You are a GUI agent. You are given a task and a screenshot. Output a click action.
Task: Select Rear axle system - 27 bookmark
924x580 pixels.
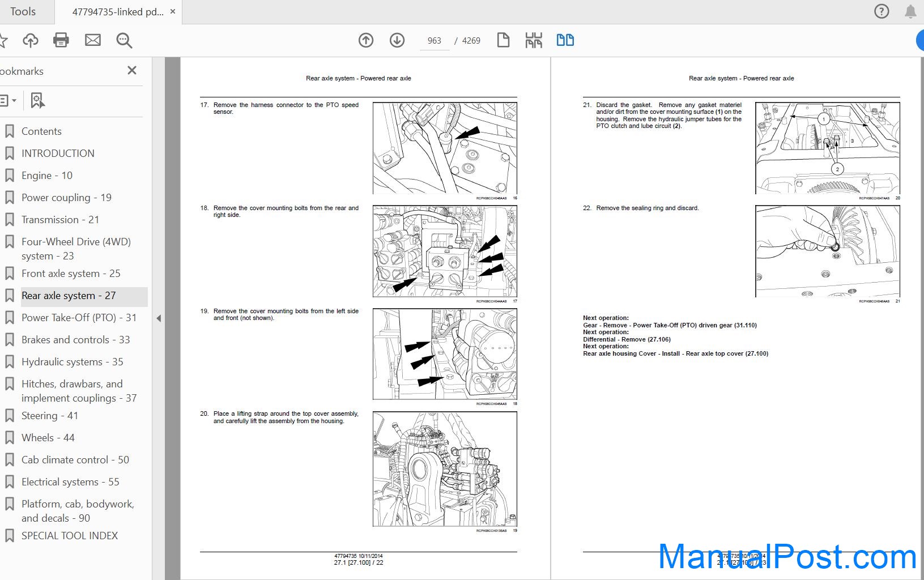(69, 296)
